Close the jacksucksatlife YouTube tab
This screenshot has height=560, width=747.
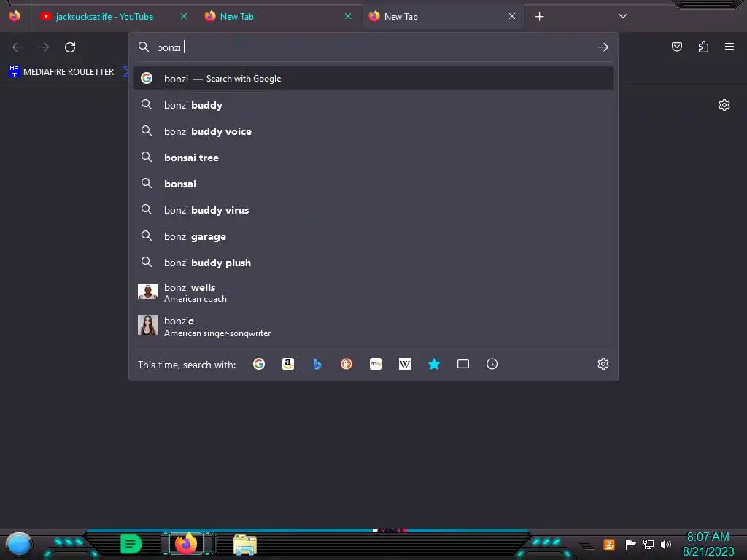point(183,16)
